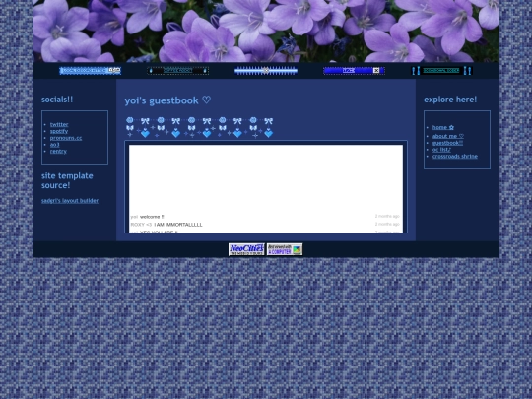The height and width of the screenshot is (399, 532).
Task: Click the ROXY <3 username
Action: (x=141, y=225)
